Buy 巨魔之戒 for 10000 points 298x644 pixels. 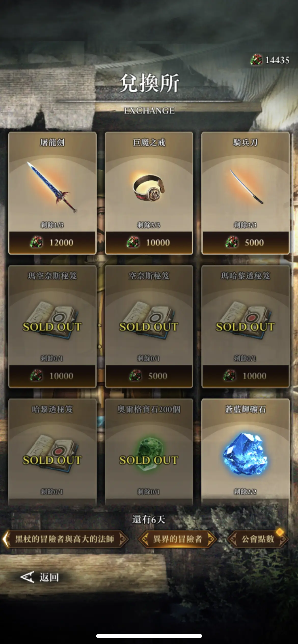[x=149, y=242]
